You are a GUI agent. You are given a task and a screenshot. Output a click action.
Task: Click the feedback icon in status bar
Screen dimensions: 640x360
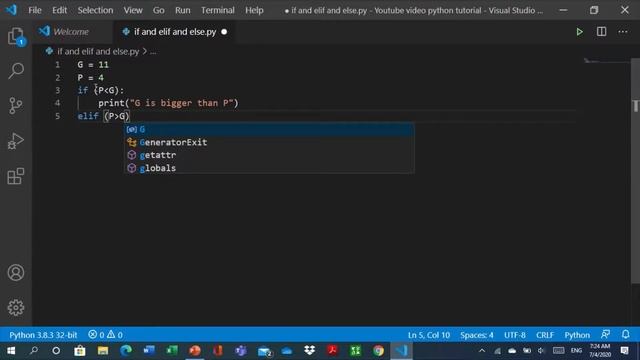[x=605, y=334]
